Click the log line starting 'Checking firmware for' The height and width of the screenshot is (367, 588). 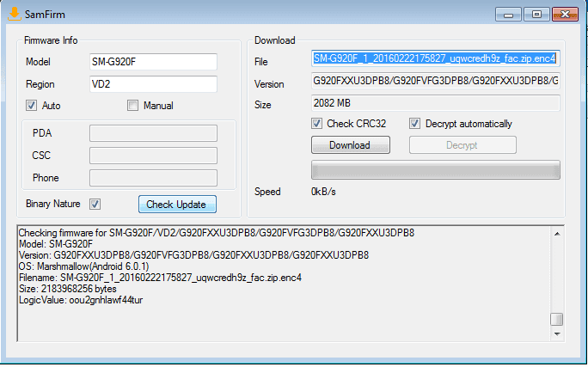(x=217, y=233)
